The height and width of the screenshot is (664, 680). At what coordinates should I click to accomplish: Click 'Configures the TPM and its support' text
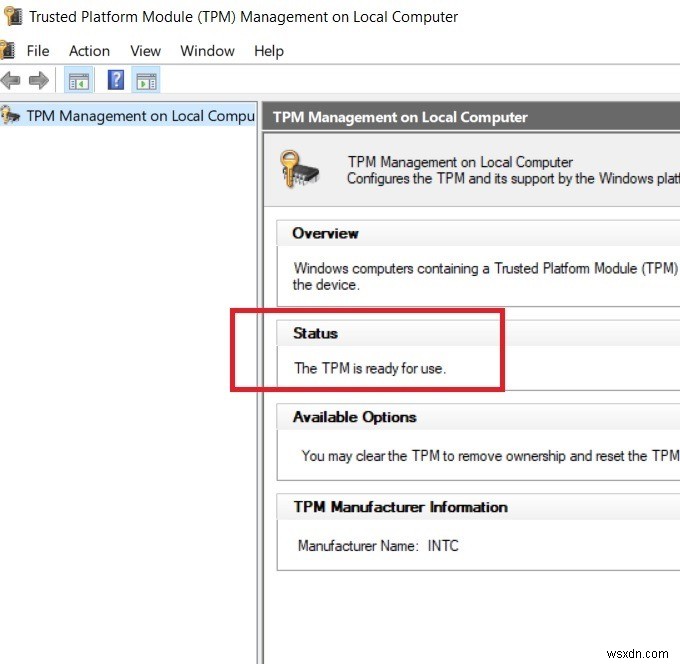click(x=513, y=179)
